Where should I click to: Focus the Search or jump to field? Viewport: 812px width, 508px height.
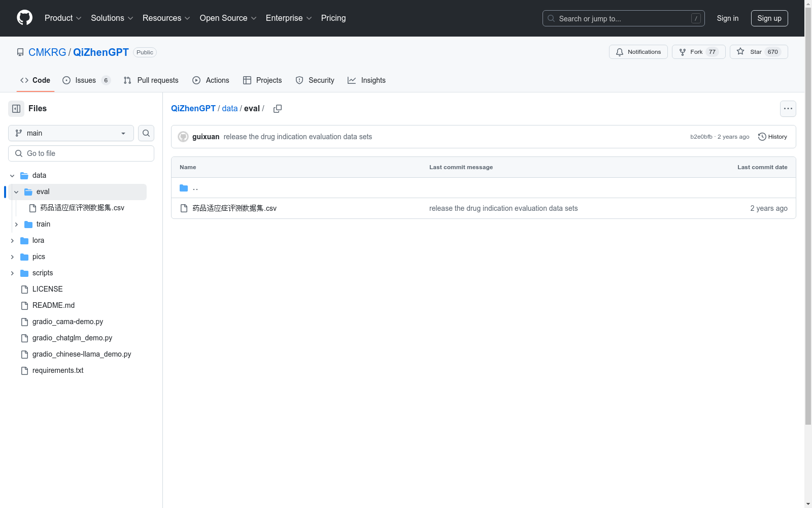click(x=624, y=18)
